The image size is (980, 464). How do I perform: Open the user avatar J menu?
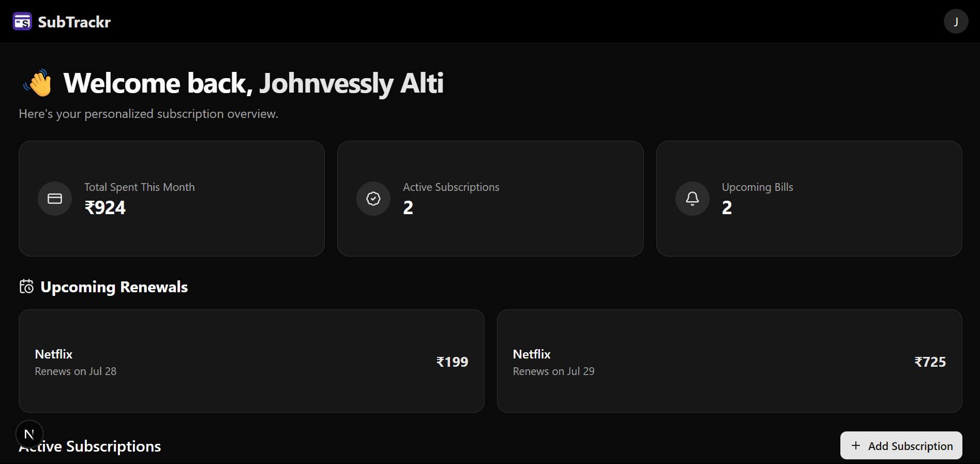click(x=956, y=22)
